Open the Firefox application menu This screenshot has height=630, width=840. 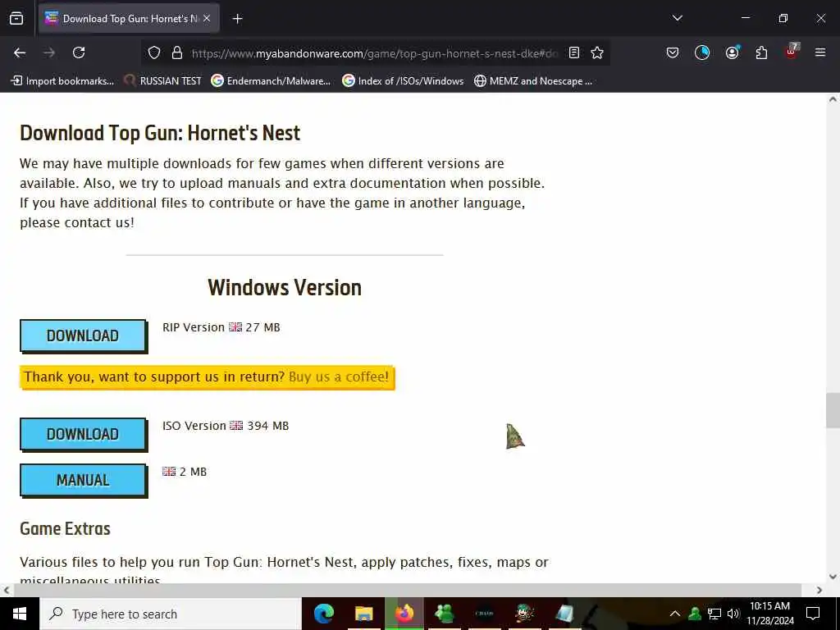click(x=819, y=52)
